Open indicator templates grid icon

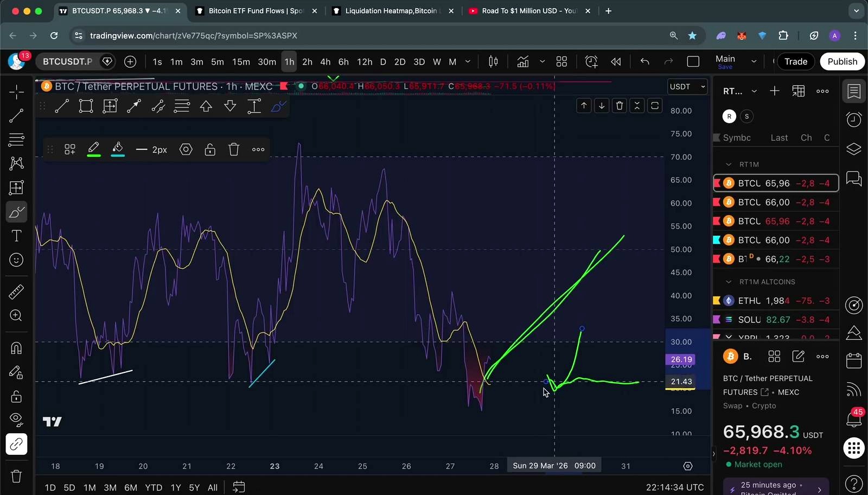[561, 62]
